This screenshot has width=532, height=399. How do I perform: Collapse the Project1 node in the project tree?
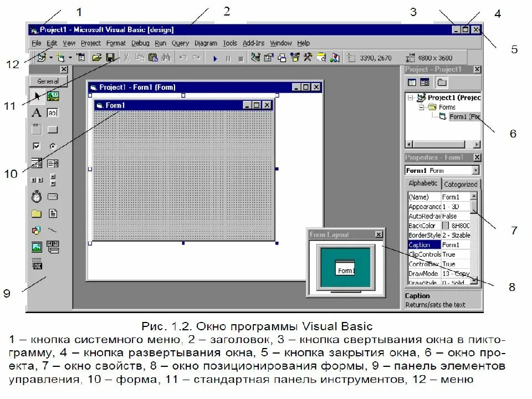(411, 98)
